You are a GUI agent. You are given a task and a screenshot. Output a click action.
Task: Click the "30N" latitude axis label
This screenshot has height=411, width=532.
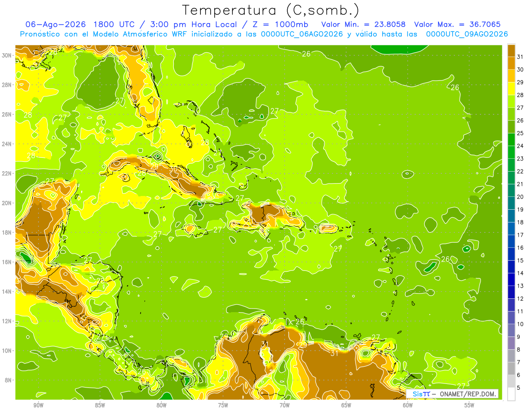[x=7, y=55]
